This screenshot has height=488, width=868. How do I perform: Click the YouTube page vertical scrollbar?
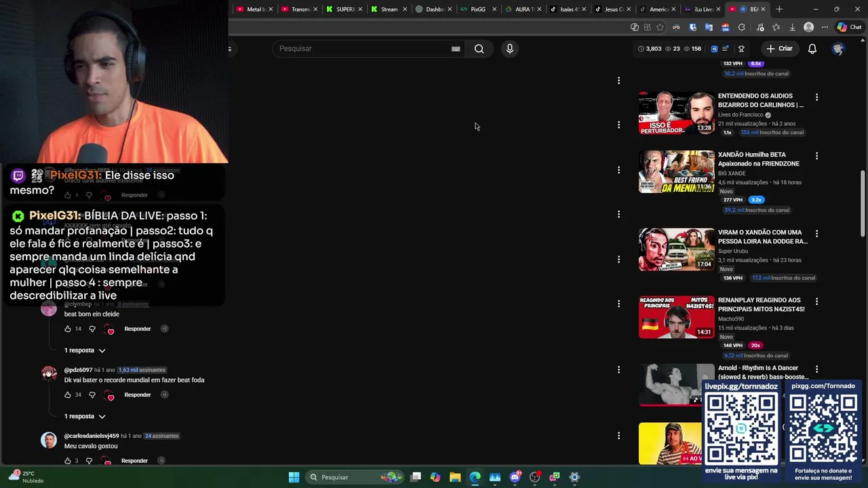click(x=863, y=203)
